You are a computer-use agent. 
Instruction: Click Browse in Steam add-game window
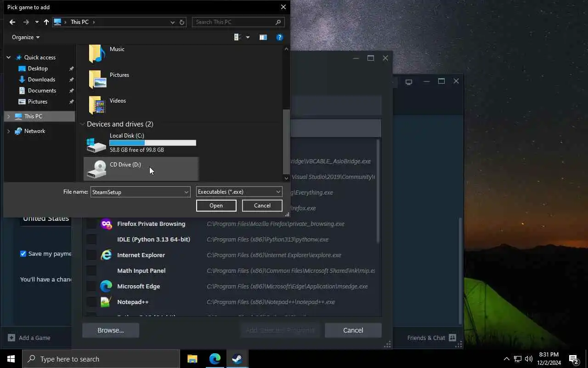(111, 330)
